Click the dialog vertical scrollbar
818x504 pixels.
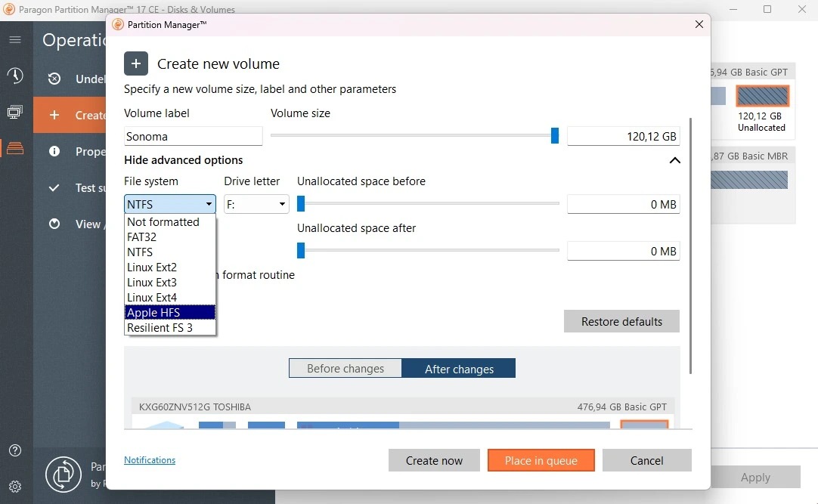tap(690, 246)
